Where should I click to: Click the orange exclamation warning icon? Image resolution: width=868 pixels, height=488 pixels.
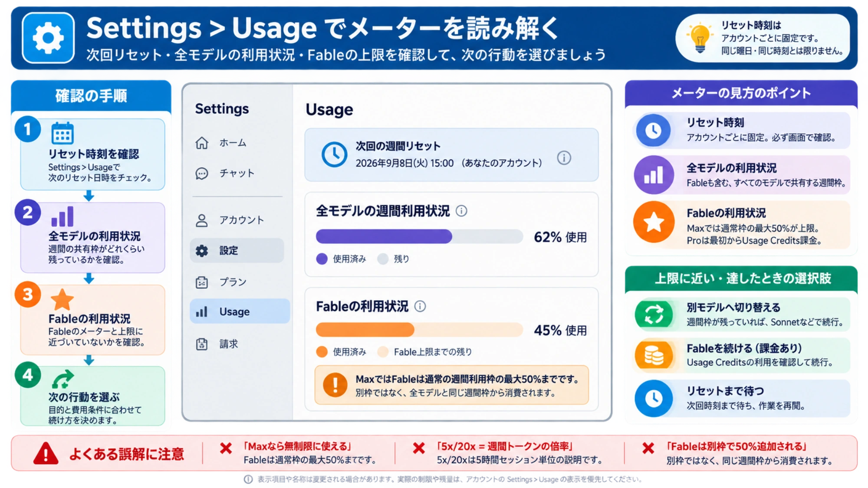(335, 385)
